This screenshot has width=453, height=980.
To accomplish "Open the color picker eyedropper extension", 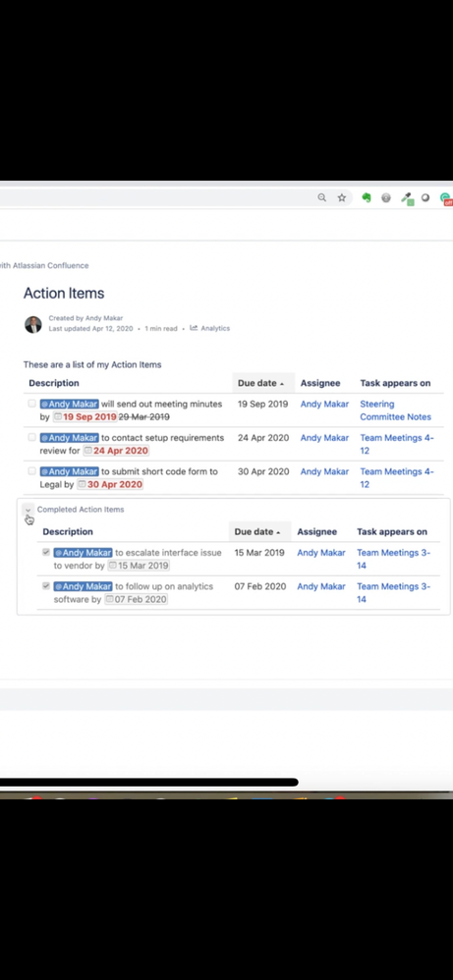I will 407,198.
